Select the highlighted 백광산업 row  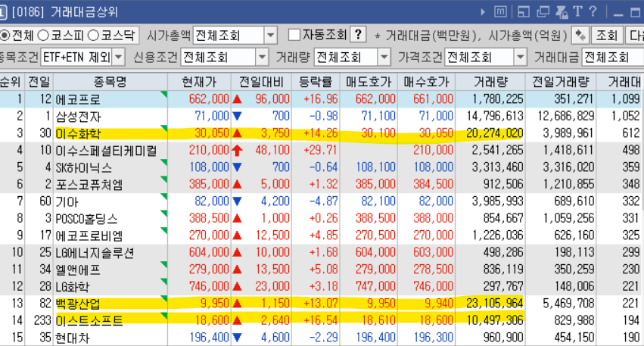click(x=322, y=304)
